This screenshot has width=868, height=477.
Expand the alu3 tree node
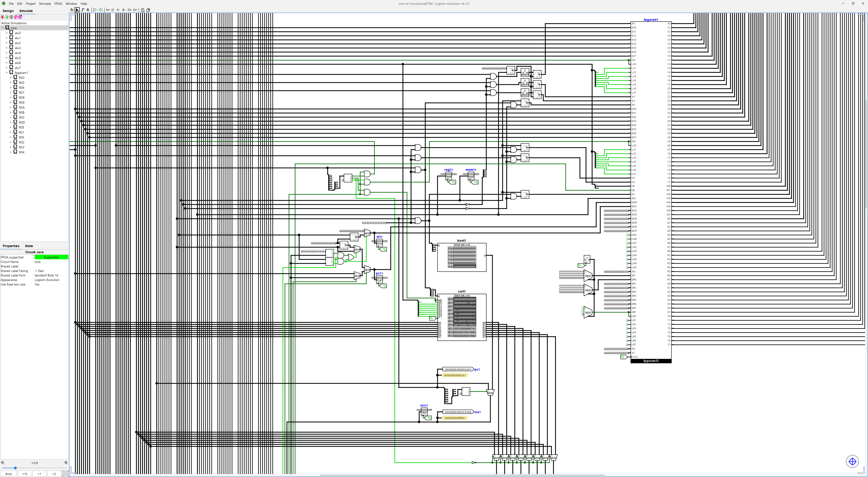pos(7,48)
